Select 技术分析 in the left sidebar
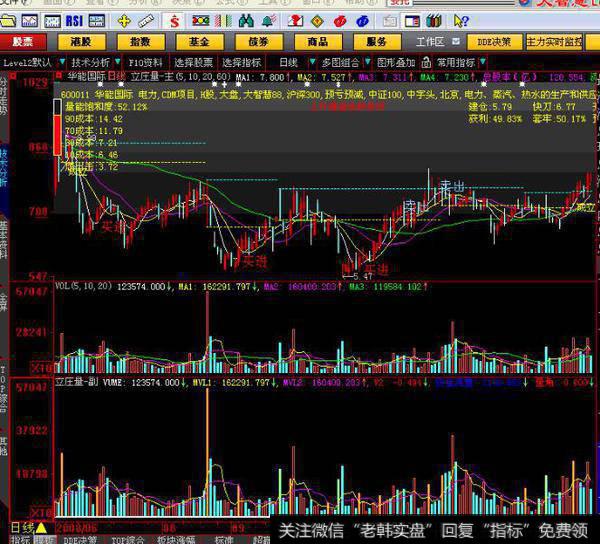 click(6, 165)
